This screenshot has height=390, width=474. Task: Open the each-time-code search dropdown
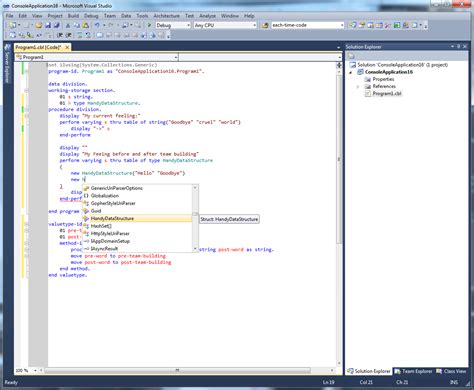tap(342, 25)
